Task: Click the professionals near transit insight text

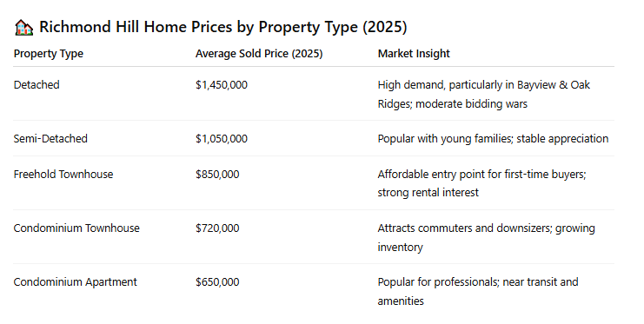Action: [x=478, y=291]
